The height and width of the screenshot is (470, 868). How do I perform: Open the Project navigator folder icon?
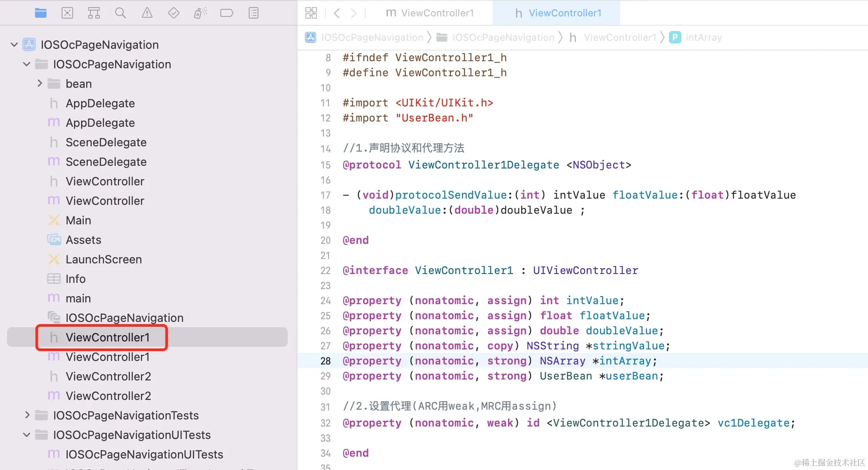coord(41,13)
